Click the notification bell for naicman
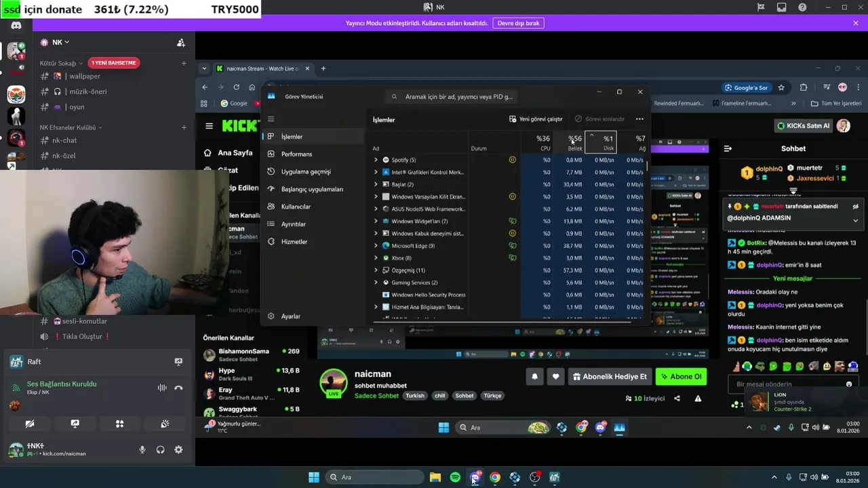Viewport: 868px width, 488px height. 534,376
